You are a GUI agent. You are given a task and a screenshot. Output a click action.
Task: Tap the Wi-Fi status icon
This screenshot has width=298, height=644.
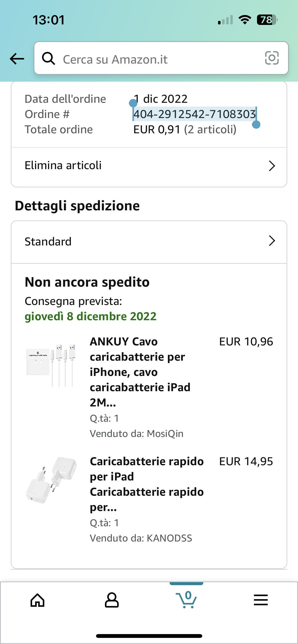click(x=245, y=20)
